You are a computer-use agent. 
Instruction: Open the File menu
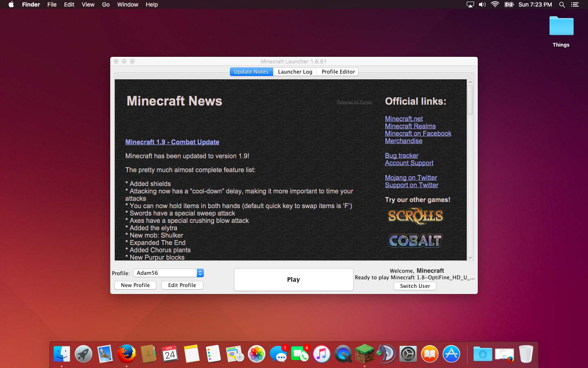pyautogui.click(x=52, y=4)
